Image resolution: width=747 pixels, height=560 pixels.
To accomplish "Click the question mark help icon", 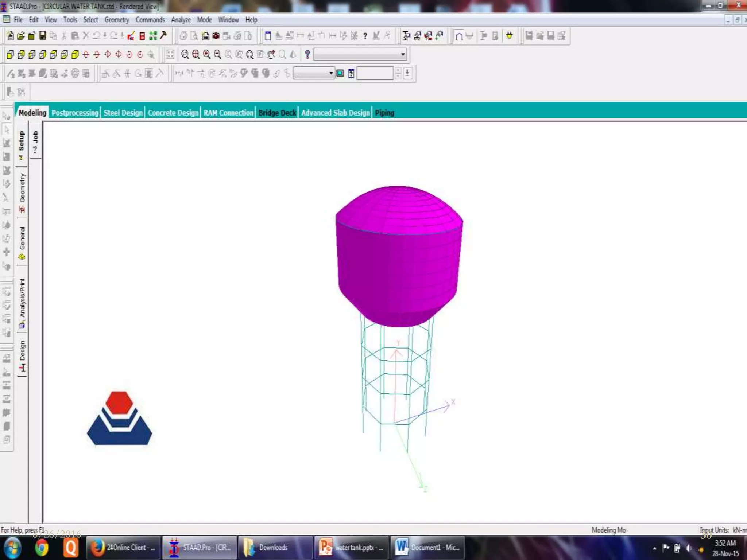I will [x=365, y=36].
